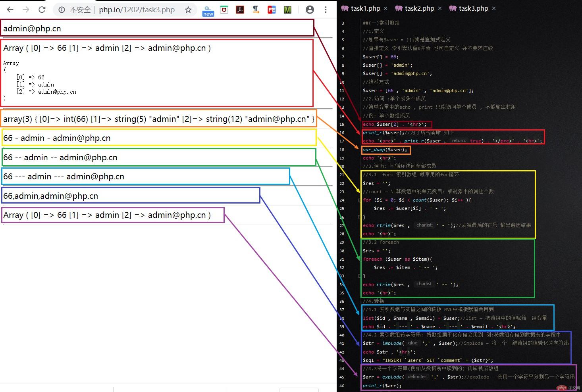Click the output '66 -- admin -- admin@php.cn'
Viewport: 582px width, 392px height.
tap(60, 158)
